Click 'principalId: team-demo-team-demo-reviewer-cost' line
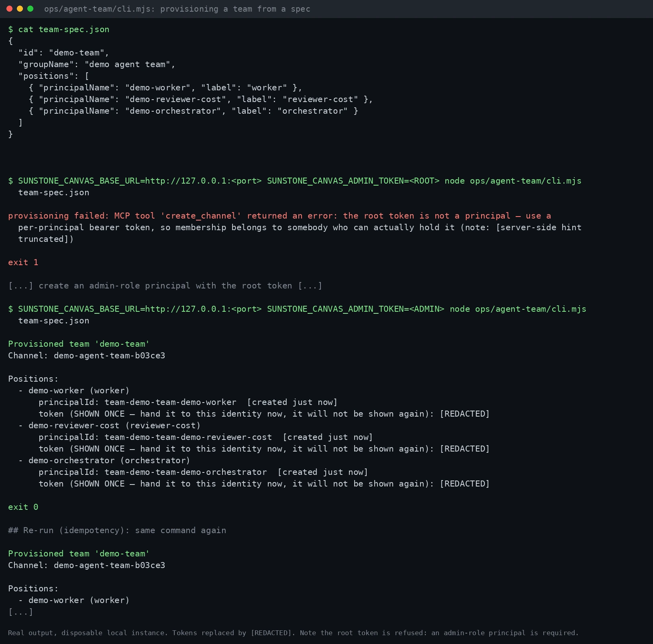The width and height of the screenshot is (653, 644). coord(206,437)
